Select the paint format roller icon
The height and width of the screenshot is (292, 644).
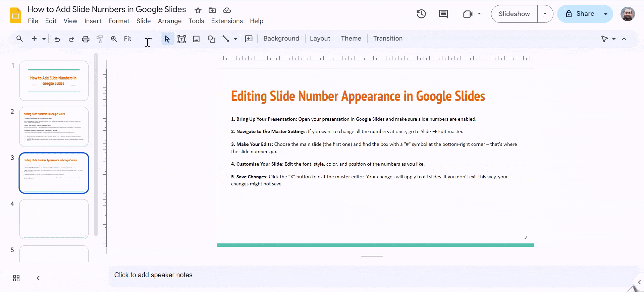(x=100, y=39)
